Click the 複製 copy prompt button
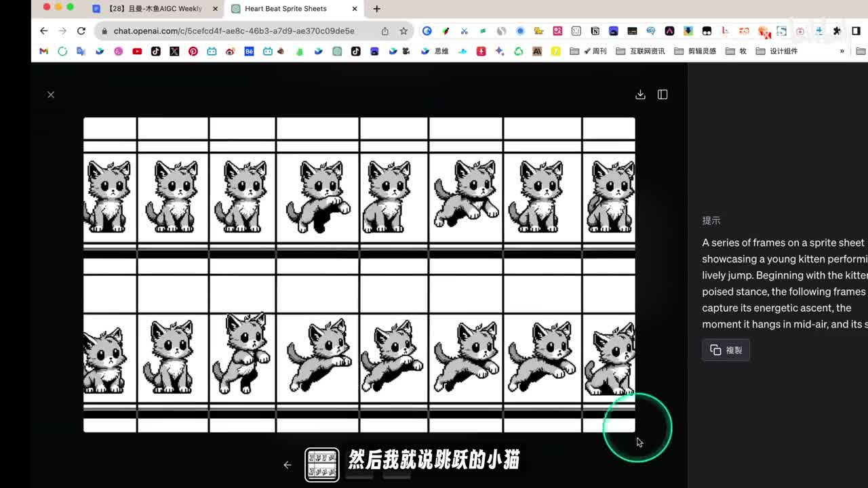The image size is (868, 488). (726, 350)
